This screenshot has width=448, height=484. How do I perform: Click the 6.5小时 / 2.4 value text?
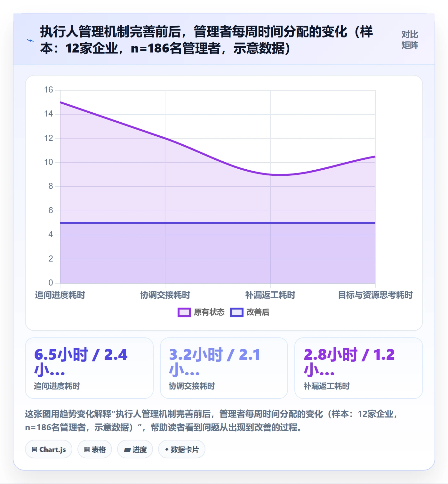click(x=81, y=362)
